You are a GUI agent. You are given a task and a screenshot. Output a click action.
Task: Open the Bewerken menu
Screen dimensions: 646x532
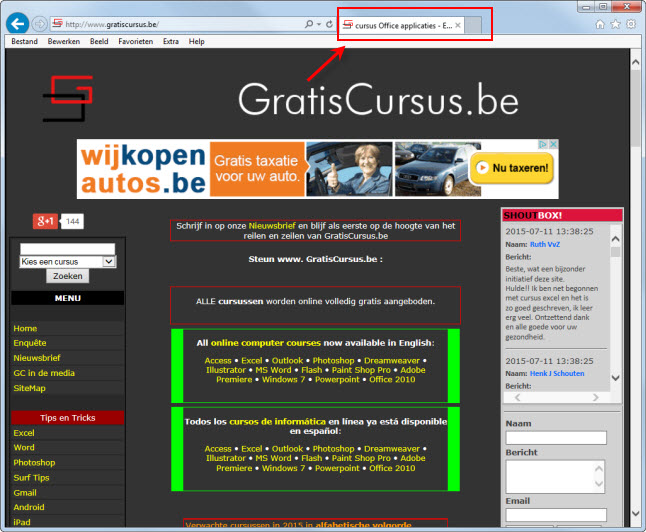click(x=64, y=41)
